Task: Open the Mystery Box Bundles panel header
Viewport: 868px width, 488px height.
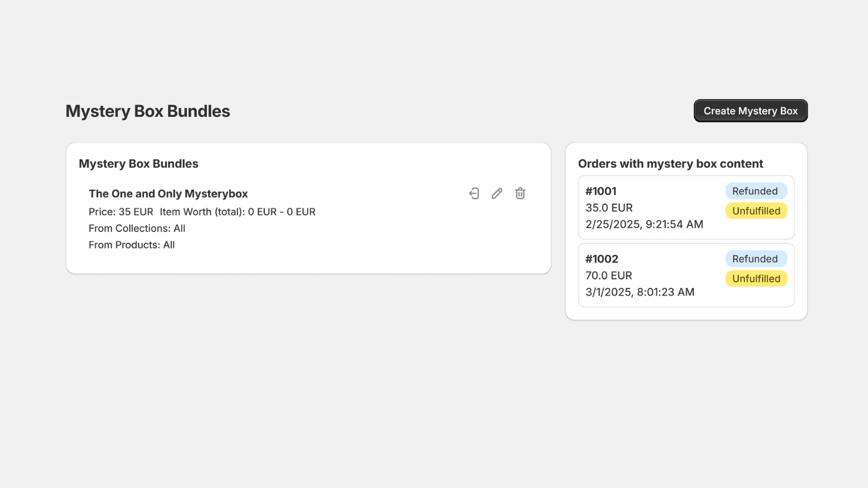Action: point(139,163)
